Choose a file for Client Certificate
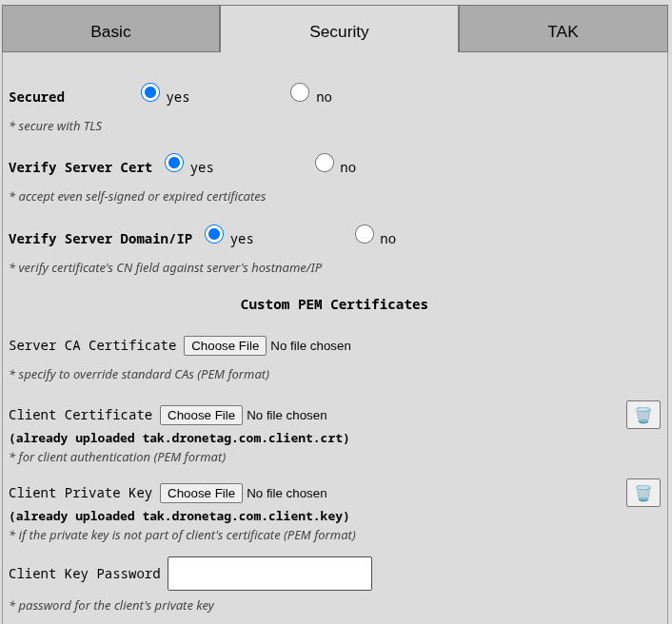 pyautogui.click(x=201, y=415)
